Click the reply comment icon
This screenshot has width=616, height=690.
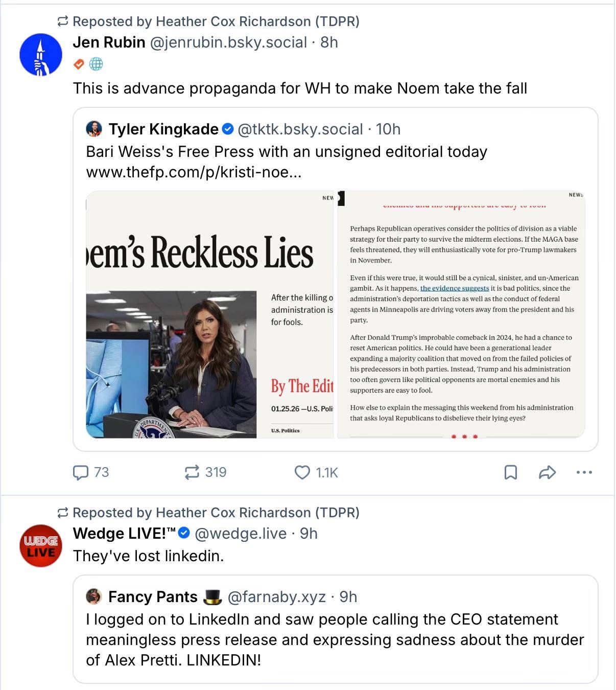(x=81, y=473)
